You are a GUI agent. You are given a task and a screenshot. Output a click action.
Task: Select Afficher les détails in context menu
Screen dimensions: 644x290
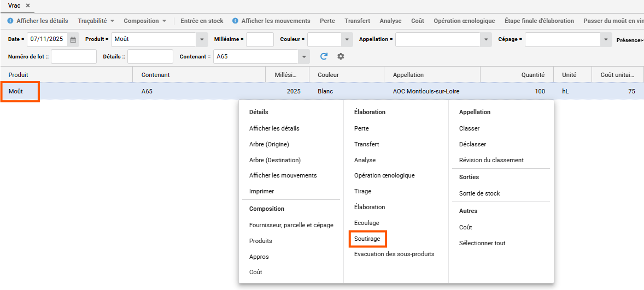pyautogui.click(x=274, y=128)
